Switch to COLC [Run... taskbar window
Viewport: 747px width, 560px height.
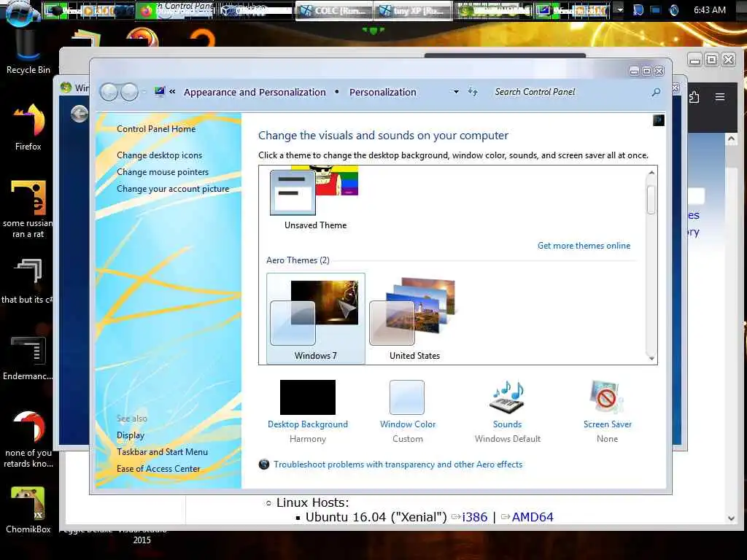point(333,10)
